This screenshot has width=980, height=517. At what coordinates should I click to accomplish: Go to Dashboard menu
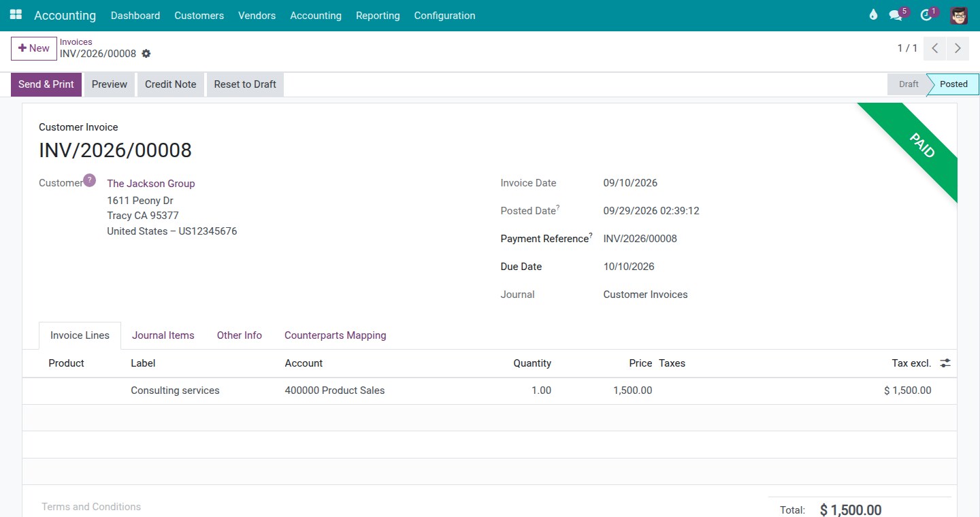[135, 15]
